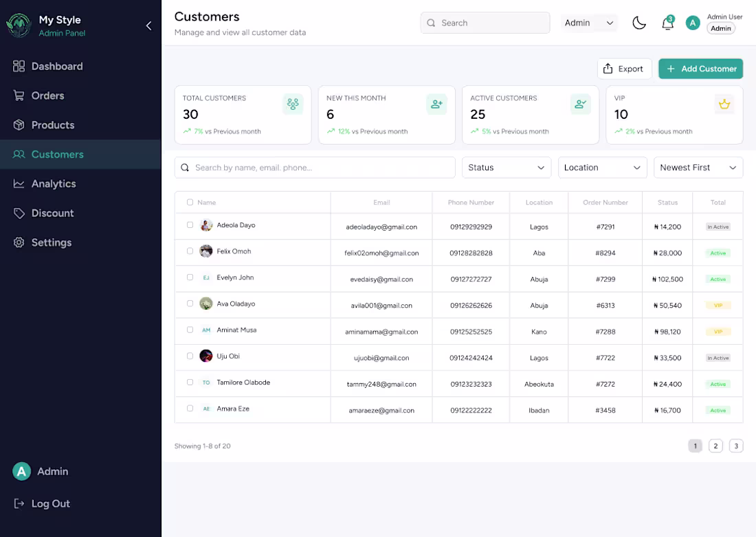Image resolution: width=756 pixels, height=537 pixels.
Task: Click the Abeokuta location cell
Action: [539, 385]
